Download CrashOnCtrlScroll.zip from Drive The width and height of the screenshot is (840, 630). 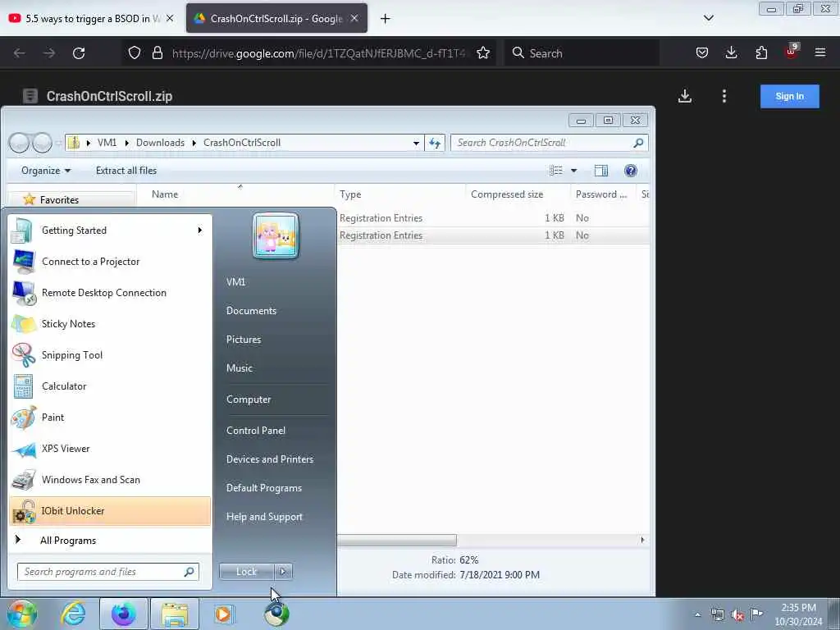pyautogui.click(x=685, y=97)
